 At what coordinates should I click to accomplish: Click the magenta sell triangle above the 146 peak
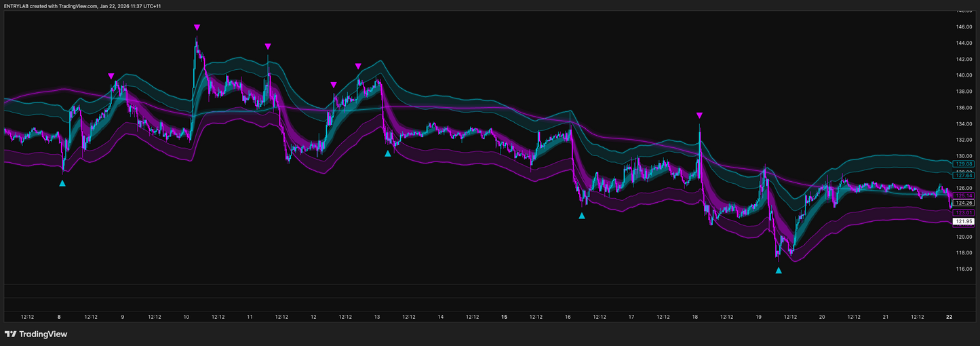tap(197, 28)
